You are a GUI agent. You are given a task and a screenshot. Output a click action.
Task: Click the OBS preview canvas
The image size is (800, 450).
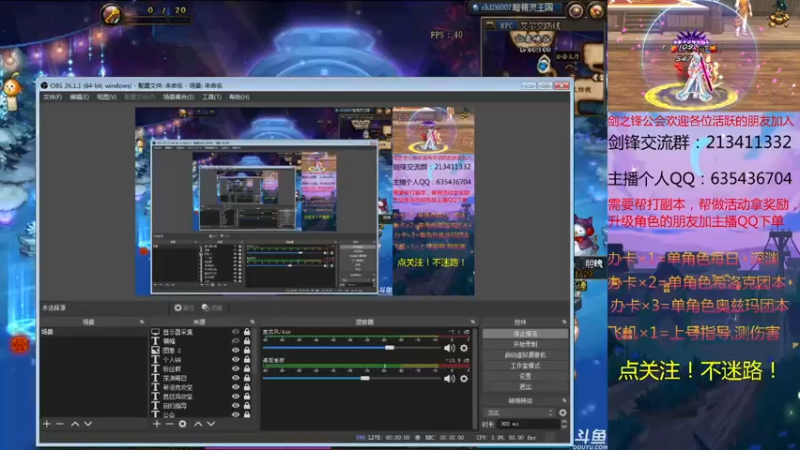click(x=305, y=201)
